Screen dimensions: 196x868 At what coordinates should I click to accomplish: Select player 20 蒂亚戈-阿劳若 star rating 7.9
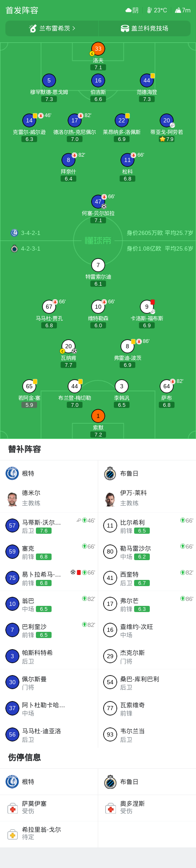point(167,139)
